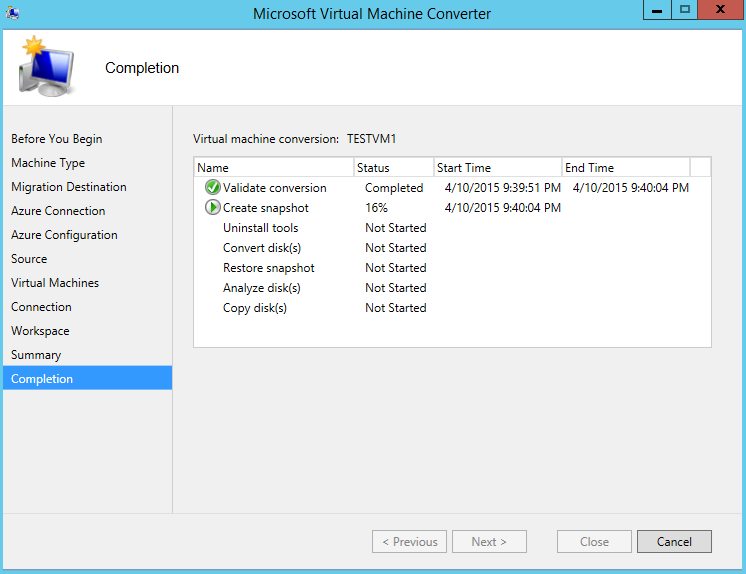This screenshot has width=746, height=574.
Task: Select the Create snapshot row
Action: (452, 208)
